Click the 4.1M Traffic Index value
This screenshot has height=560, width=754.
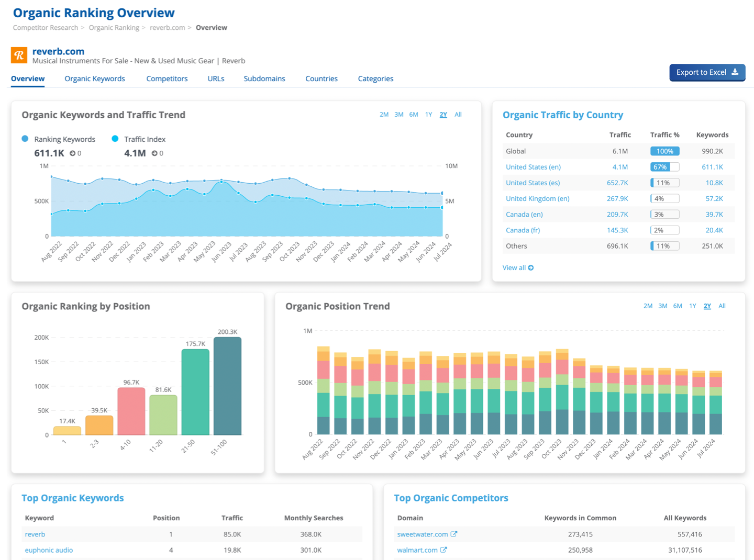click(135, 153)
